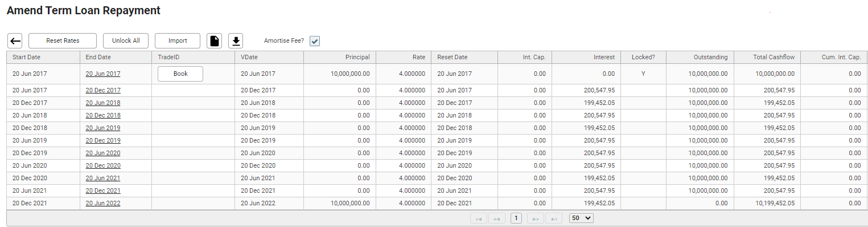Open the 20 Dec 2017 end date link
Screen dimensions: 868x227
tap(103, 90)
